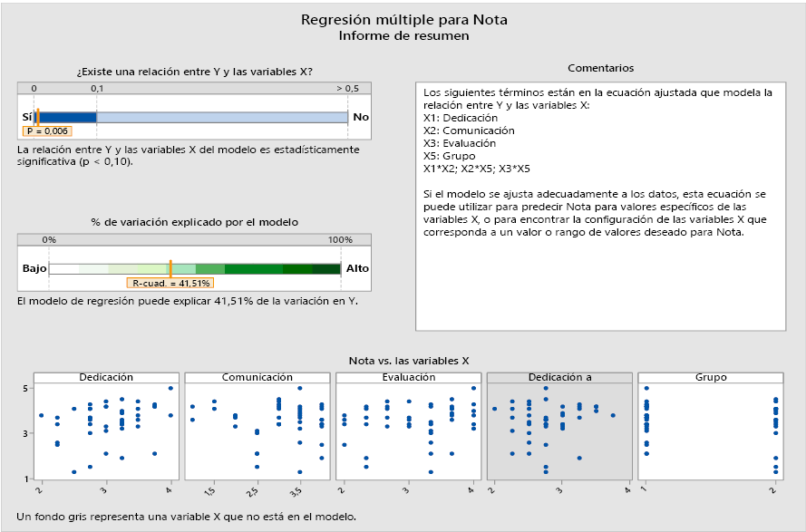Click the 'Regresión múltiple para Nota' title
The height and width of the screenshot is (532, 806).
coord(403,19)
